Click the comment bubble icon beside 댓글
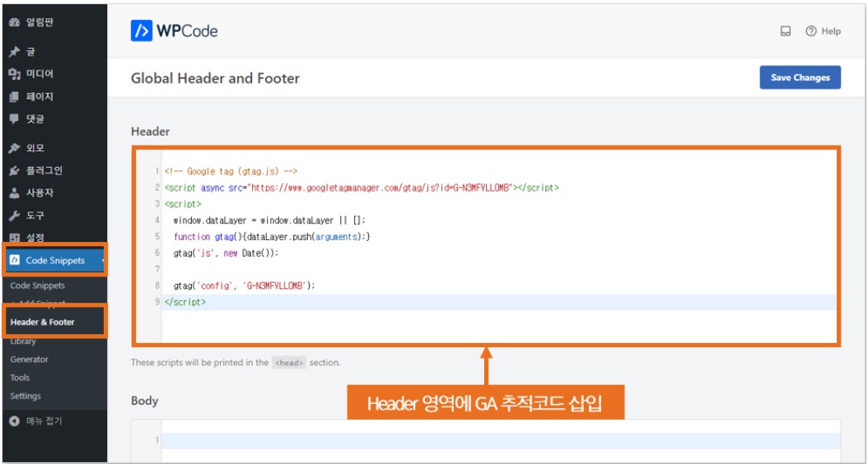 (x=15, y=119)
